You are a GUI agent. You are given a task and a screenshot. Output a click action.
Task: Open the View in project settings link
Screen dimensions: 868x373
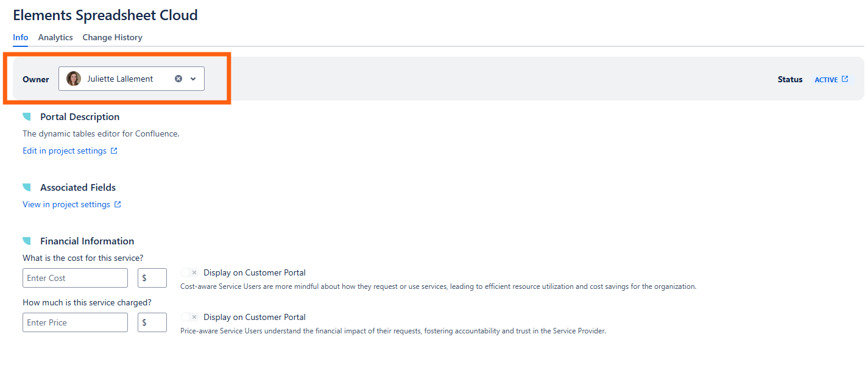[x=66, y=205]
